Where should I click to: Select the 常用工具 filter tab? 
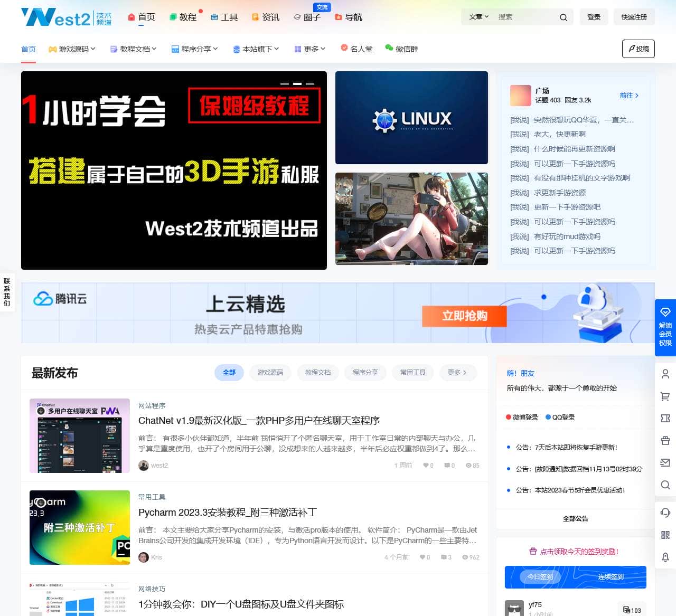click(x=413, y=373)
